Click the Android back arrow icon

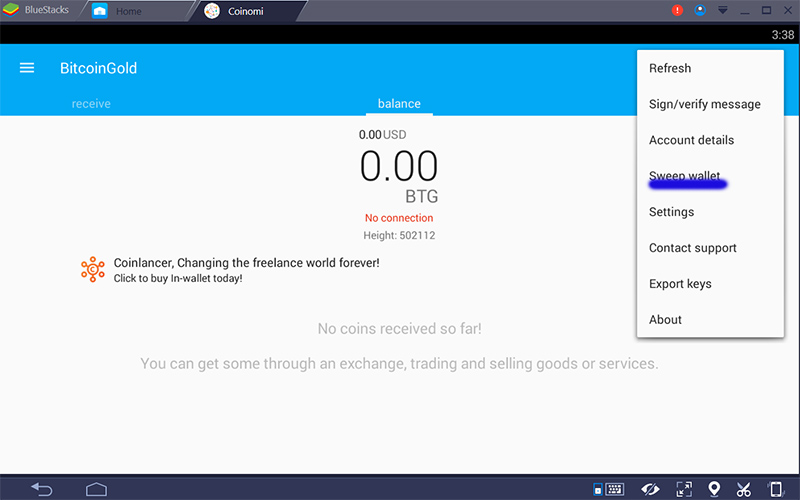coord(42,489)
